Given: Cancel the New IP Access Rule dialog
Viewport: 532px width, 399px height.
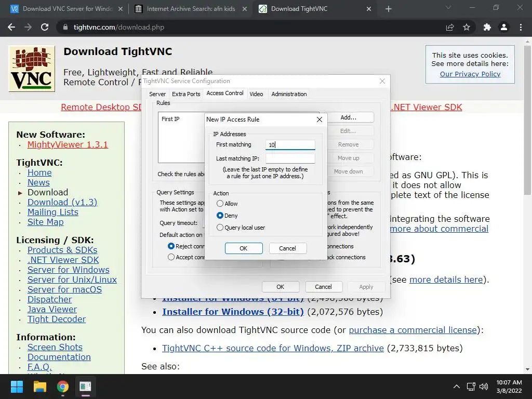Looking at the screenshot, I should point(287,248).
